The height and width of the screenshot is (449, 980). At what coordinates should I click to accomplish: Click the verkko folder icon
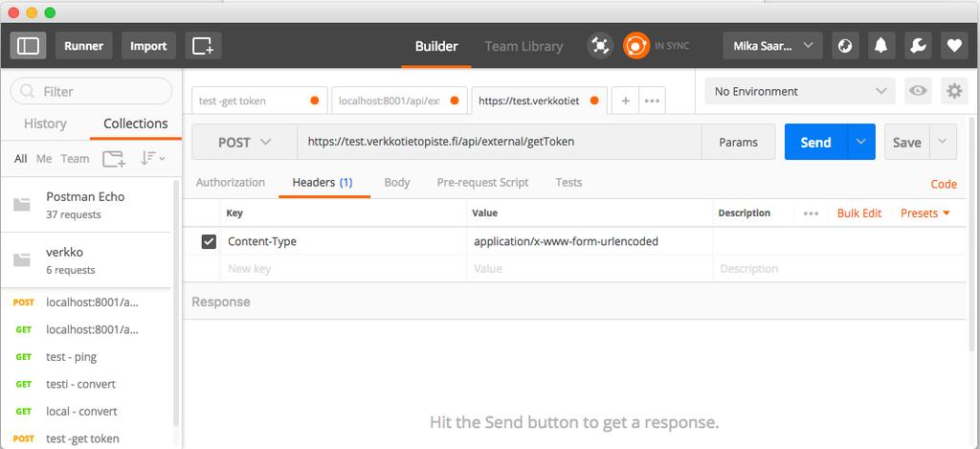22,260
